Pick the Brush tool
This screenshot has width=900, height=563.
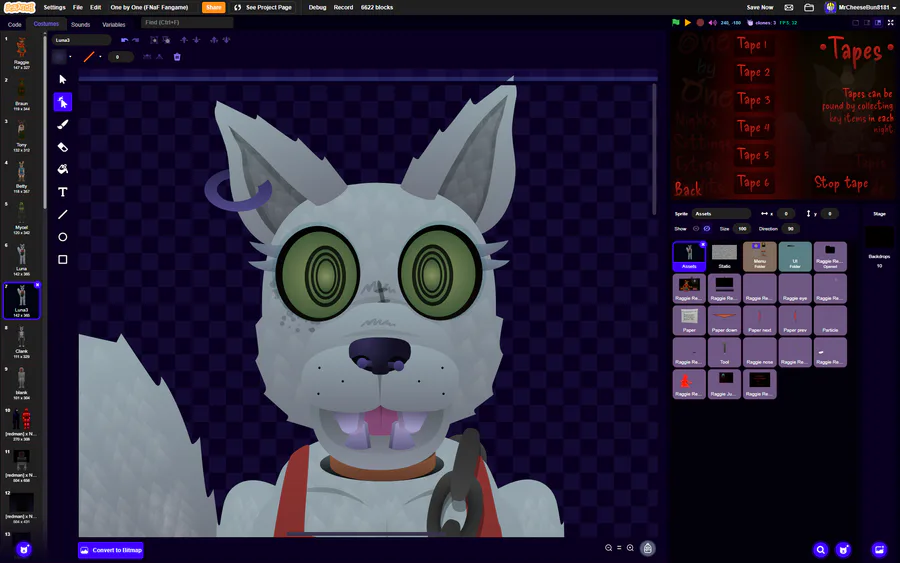63,125
